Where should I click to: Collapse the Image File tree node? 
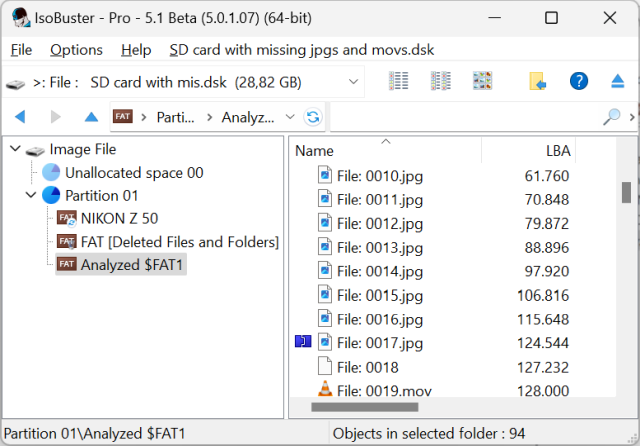tap(15, 149)
